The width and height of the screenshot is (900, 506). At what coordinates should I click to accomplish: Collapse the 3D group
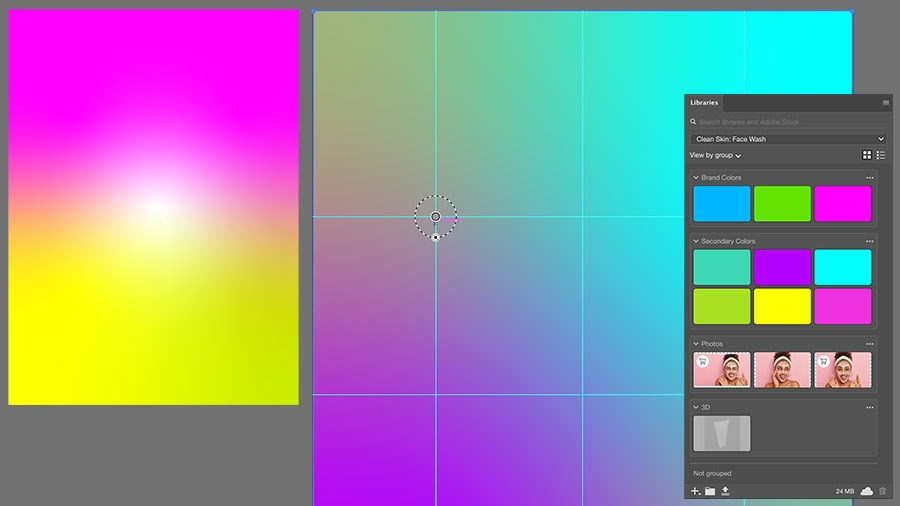pyautogui.click(x=696, y=407)
